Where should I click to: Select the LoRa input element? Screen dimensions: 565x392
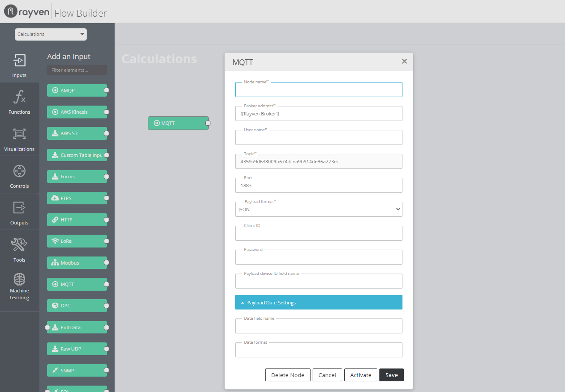[x=77, y=241]
